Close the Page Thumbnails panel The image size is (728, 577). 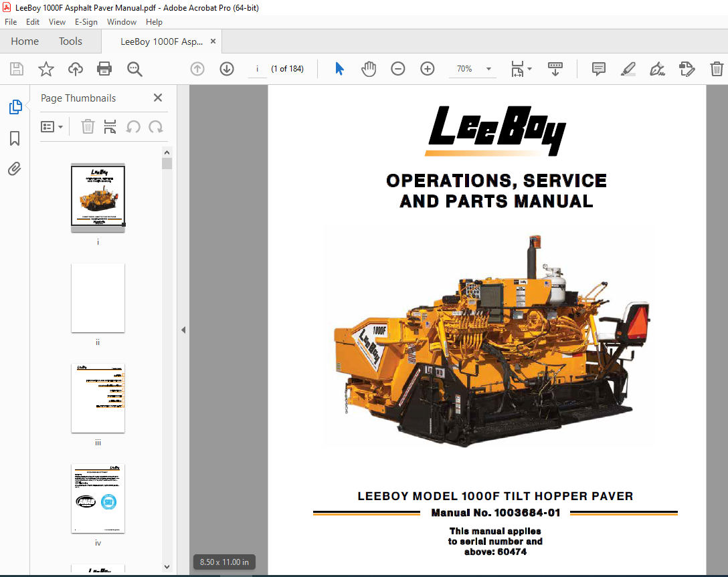pos(158,98)
